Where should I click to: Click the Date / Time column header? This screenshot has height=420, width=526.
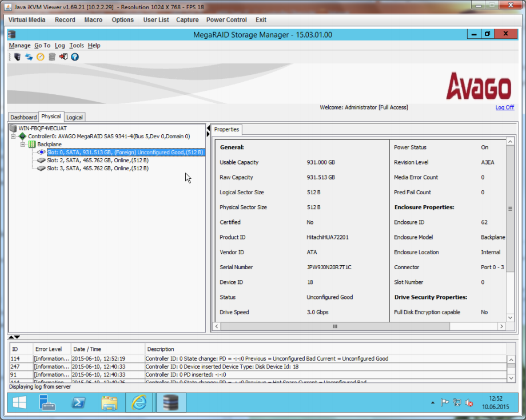pyautogui.click(x=87, y=349)
